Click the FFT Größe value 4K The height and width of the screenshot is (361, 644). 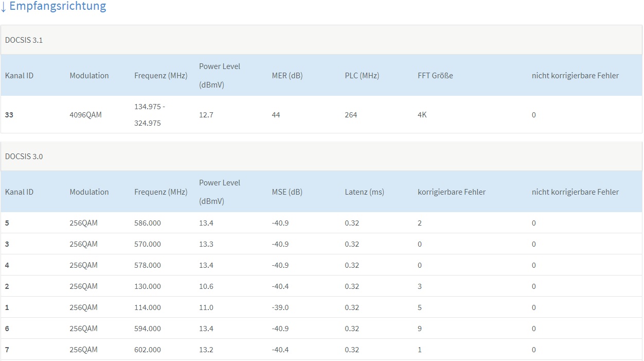pyautogui.click(x=422, y=115)
